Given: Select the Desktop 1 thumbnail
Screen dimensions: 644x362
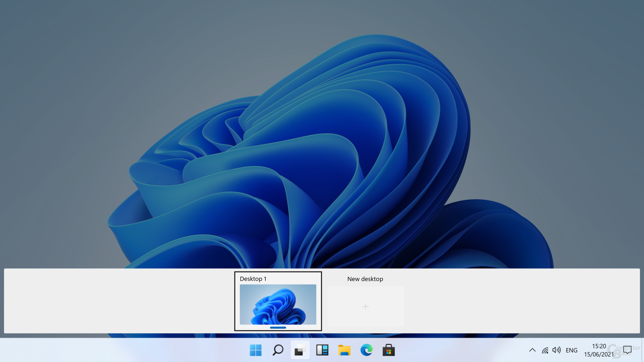Looking at the screenshot, I should [x=278, y=304].
